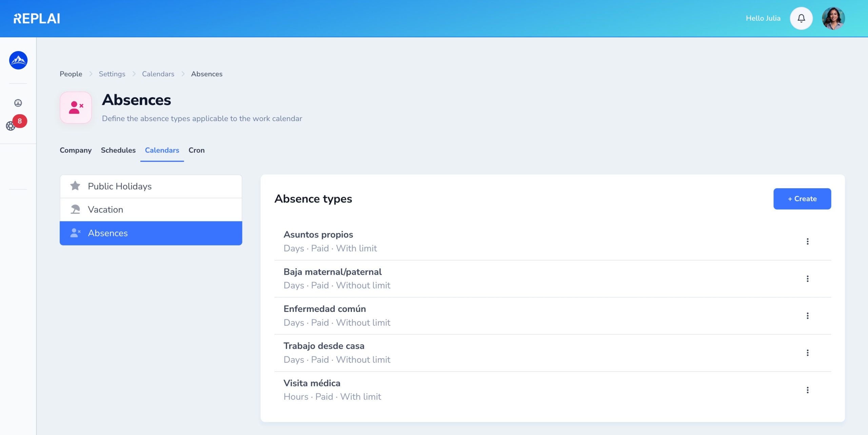Open Julia's profile avatar
This screenshot has width=868, height=435.
833,18
